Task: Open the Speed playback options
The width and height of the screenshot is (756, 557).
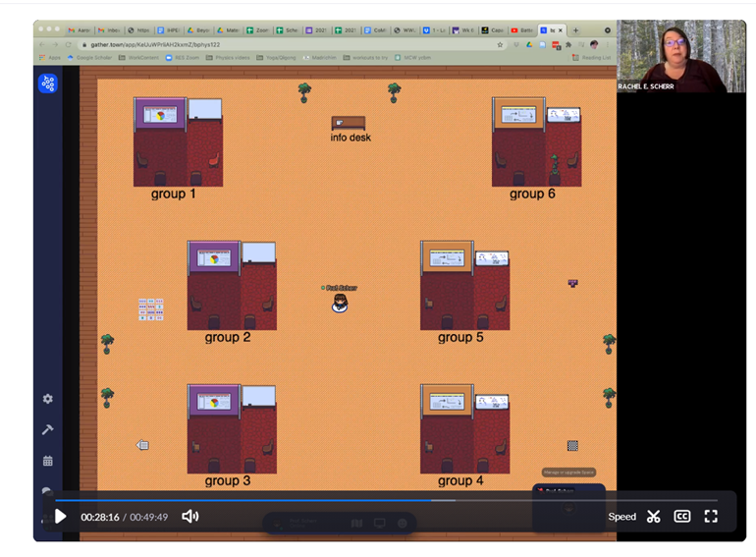Action: click(621, 517)
